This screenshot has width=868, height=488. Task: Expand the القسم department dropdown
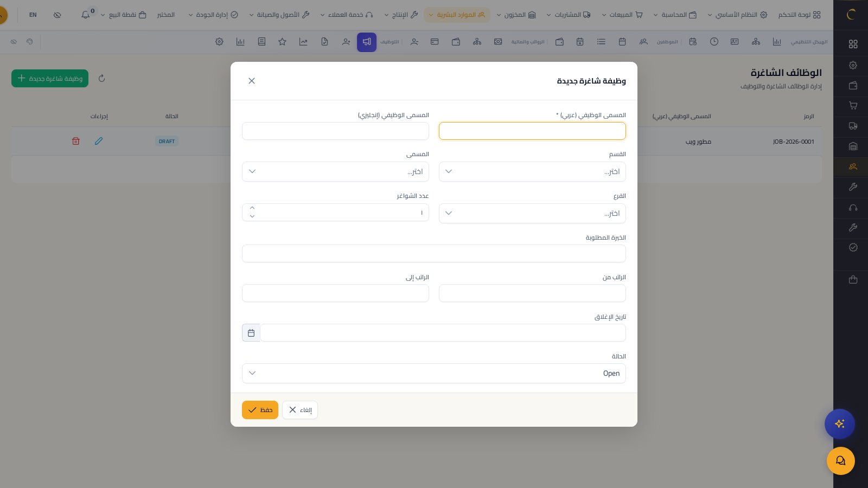(x=532, y=171)
